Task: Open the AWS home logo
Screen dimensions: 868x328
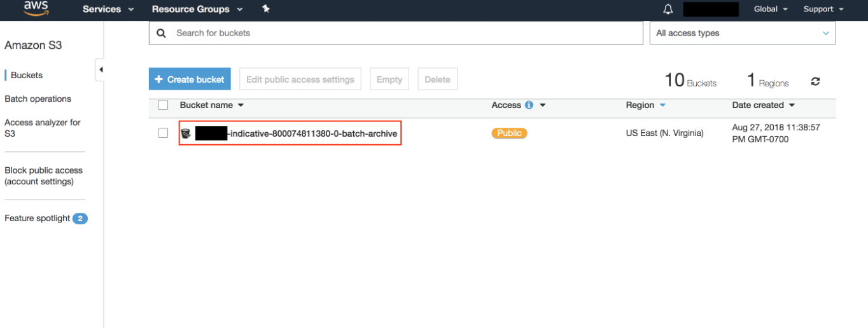Action: pos(36,8)
